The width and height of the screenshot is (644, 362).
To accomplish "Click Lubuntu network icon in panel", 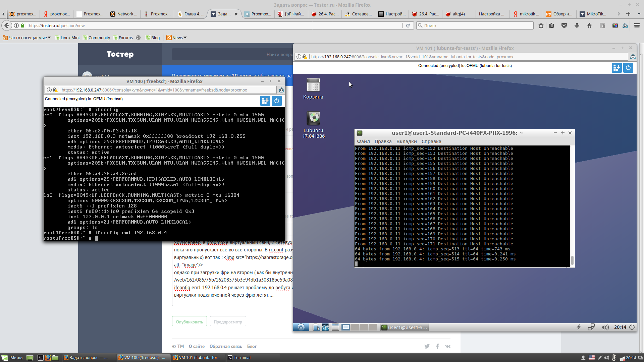I will (x=591, y=327).
